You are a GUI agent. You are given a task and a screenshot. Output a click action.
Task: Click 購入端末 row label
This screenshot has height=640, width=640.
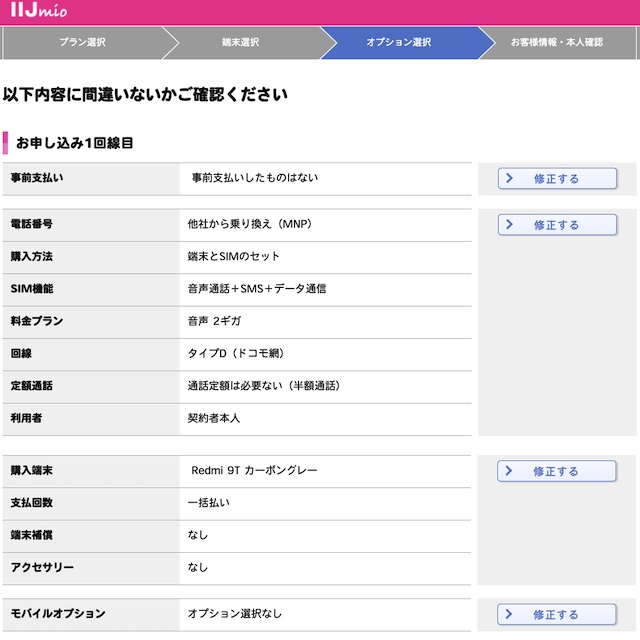point(32,470)
